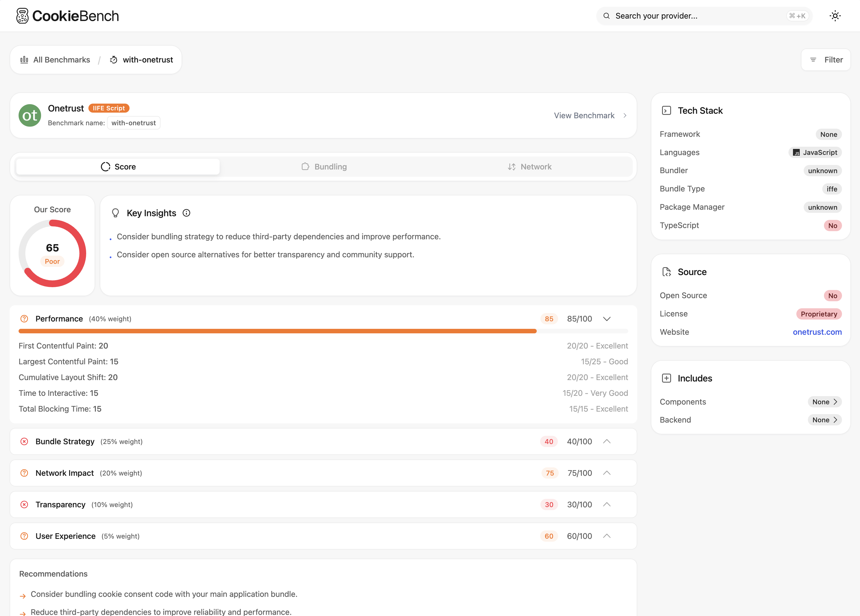Viewport: 860px width, 616px height.
Task: Click the Score tab circle icon
Action: click(105, 167)
